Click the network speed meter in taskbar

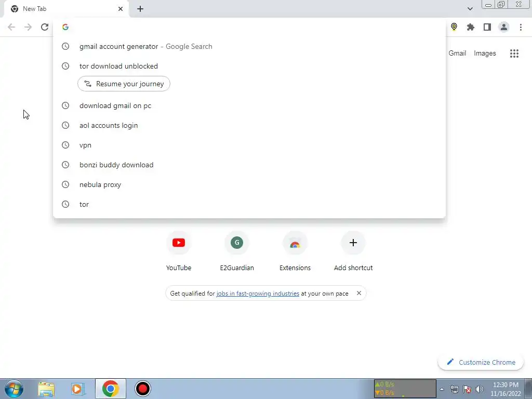(x=405, y=389)
